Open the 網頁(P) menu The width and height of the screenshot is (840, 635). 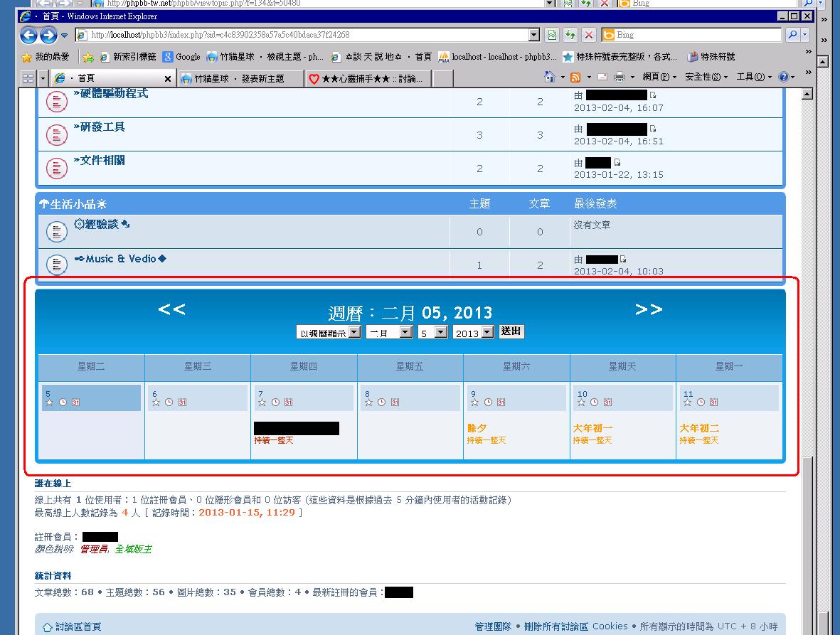tap(659, 77)
